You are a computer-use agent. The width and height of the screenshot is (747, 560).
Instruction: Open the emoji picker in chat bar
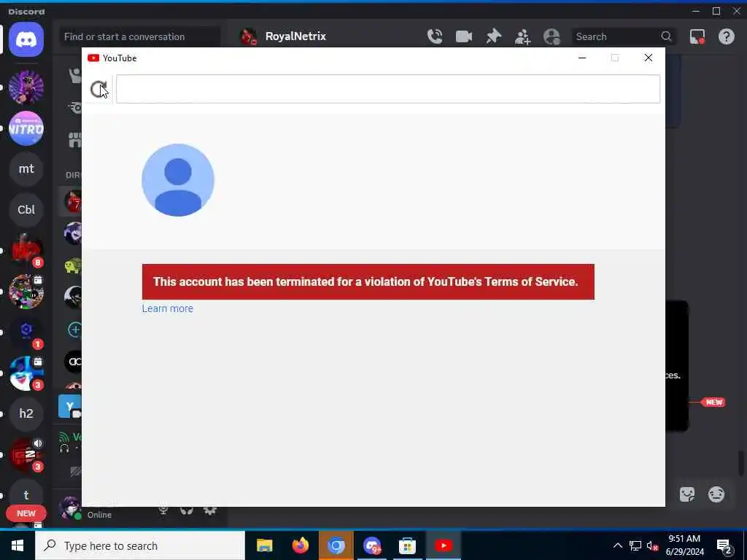tap(716, 494)
